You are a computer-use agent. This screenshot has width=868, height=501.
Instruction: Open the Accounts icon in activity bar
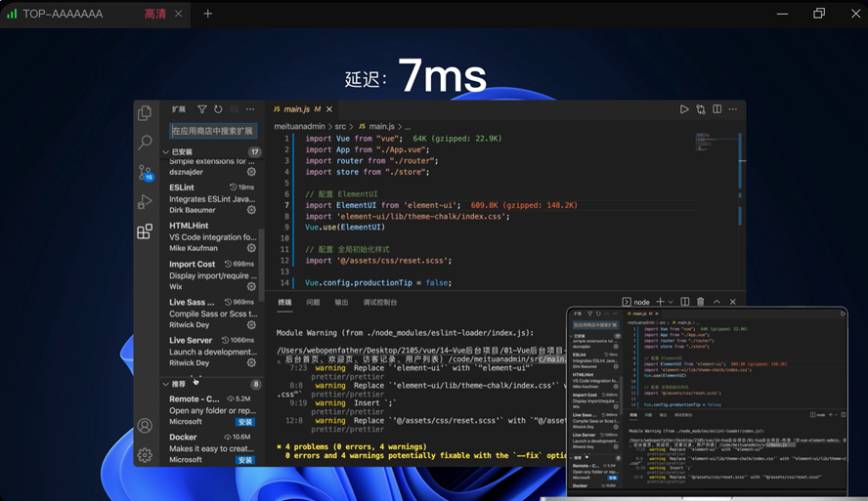point(145,426)
